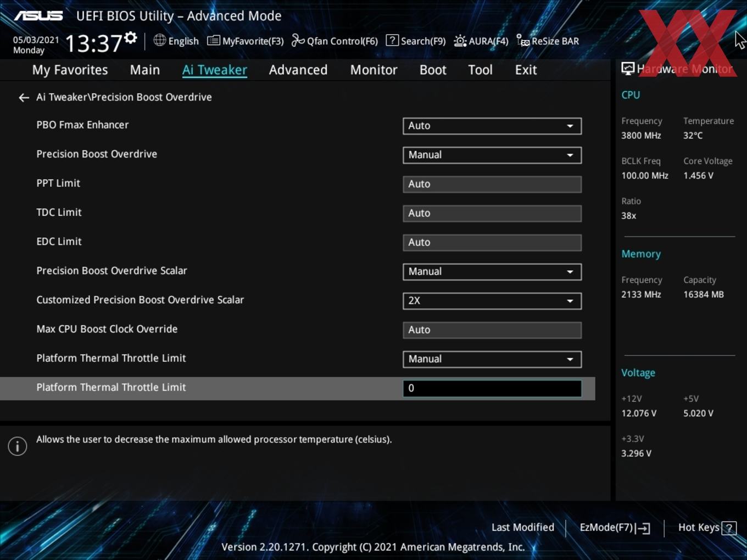Click the TDC Limit Auto field
Screen dimensions: 747x560
(x=492, y=213)
